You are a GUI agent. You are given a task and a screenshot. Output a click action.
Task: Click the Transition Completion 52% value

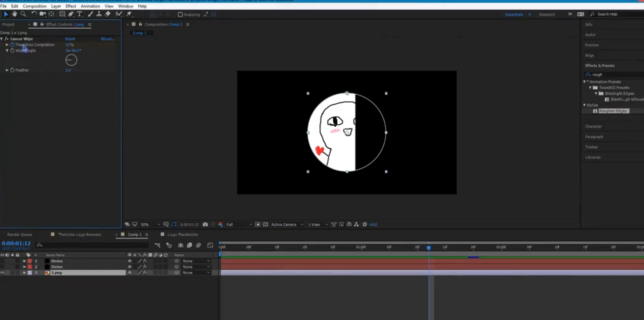69,45
